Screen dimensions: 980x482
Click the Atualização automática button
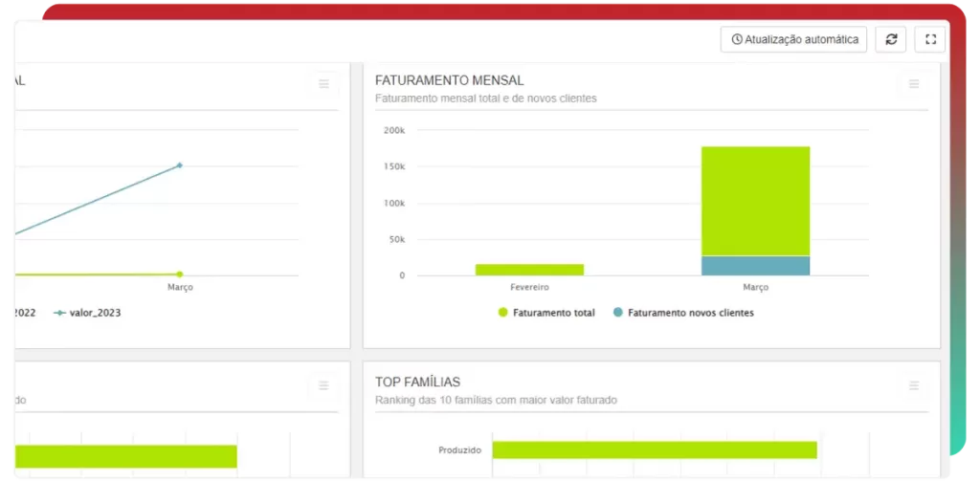(x=794, y=39)
